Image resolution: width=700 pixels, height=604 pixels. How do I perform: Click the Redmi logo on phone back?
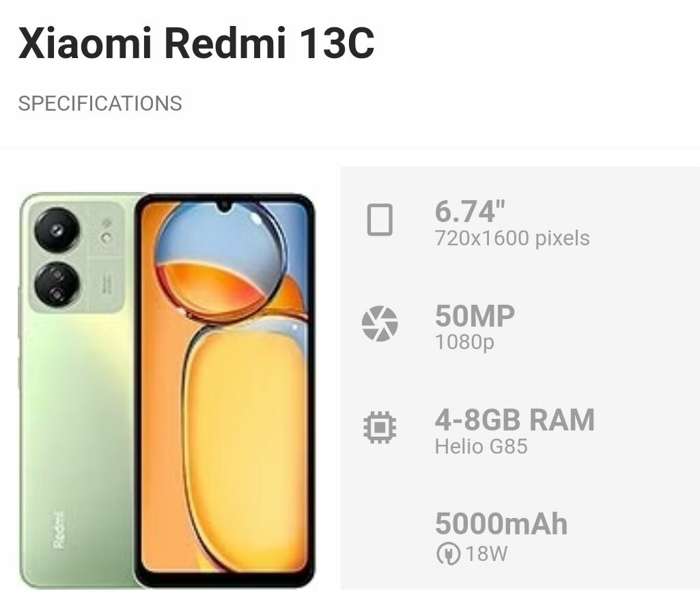click(59, 530)
